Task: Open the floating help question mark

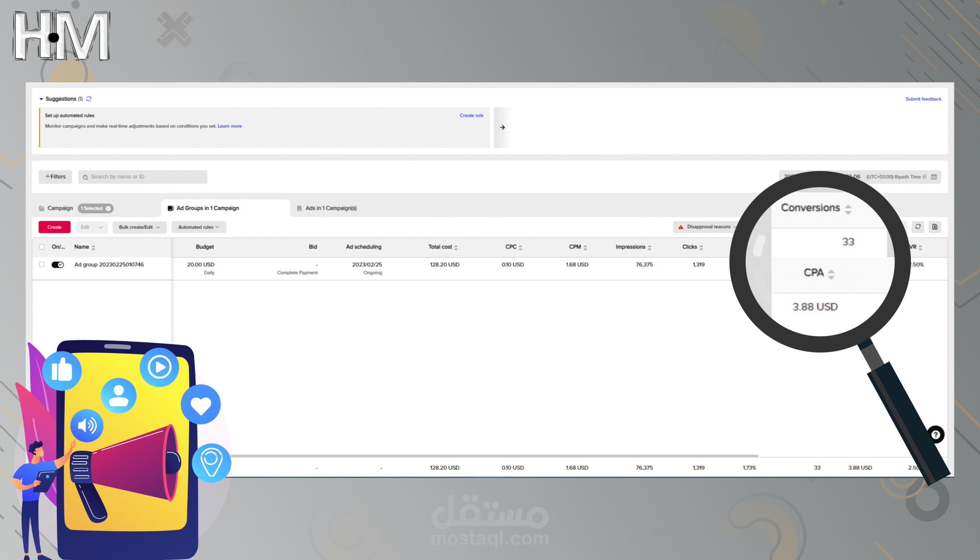Action: coord(936,434)
